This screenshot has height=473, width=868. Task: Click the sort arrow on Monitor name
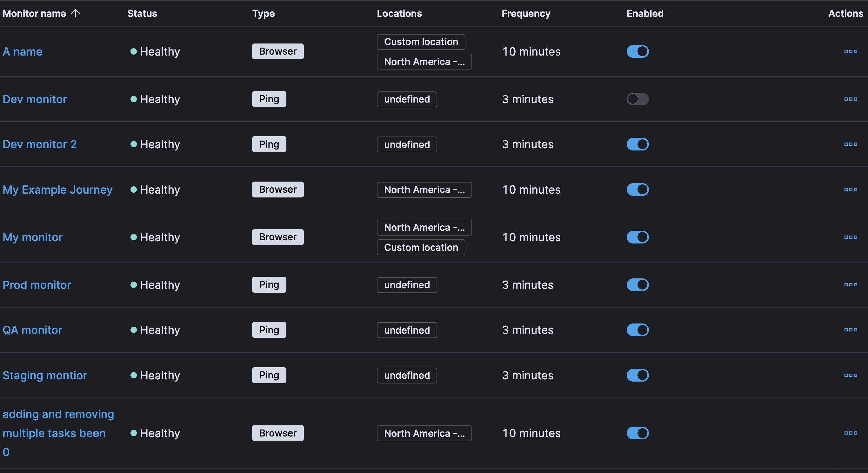pyautogui.click(x=76, y=13)
